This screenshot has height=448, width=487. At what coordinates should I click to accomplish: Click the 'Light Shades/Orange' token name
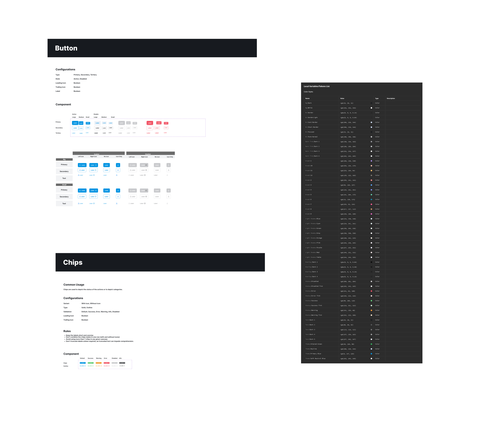(x=314, y=238)
